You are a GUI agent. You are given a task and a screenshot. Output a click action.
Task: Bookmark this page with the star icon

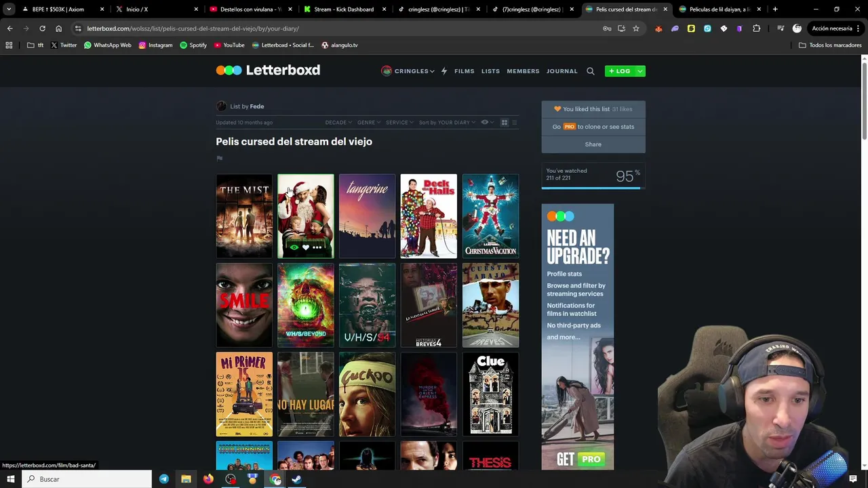pyautogui.click(x=636, y=28)
